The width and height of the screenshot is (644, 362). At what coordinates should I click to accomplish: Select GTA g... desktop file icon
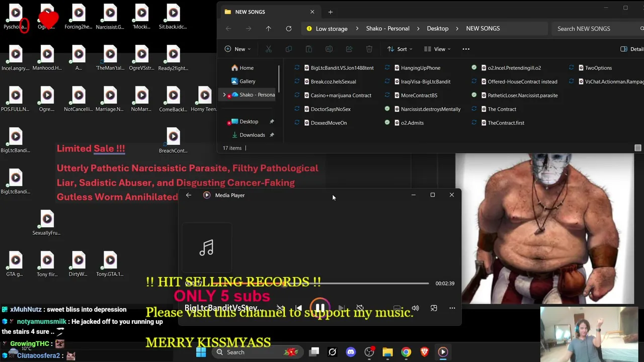click(x=15, y=265)
